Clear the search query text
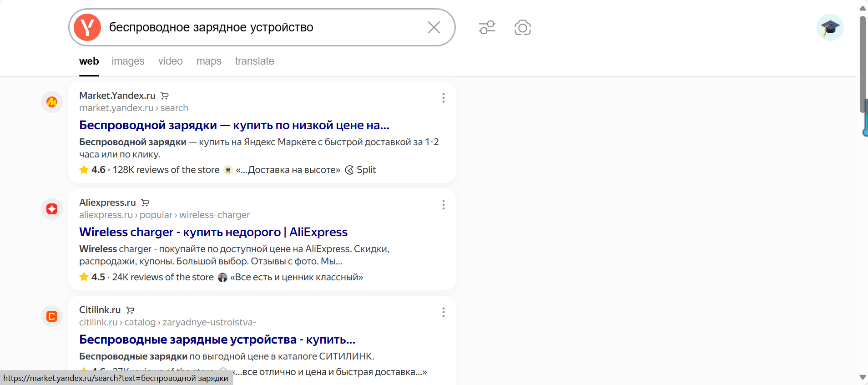Viewport: 868px width, 385px height. 434,27
